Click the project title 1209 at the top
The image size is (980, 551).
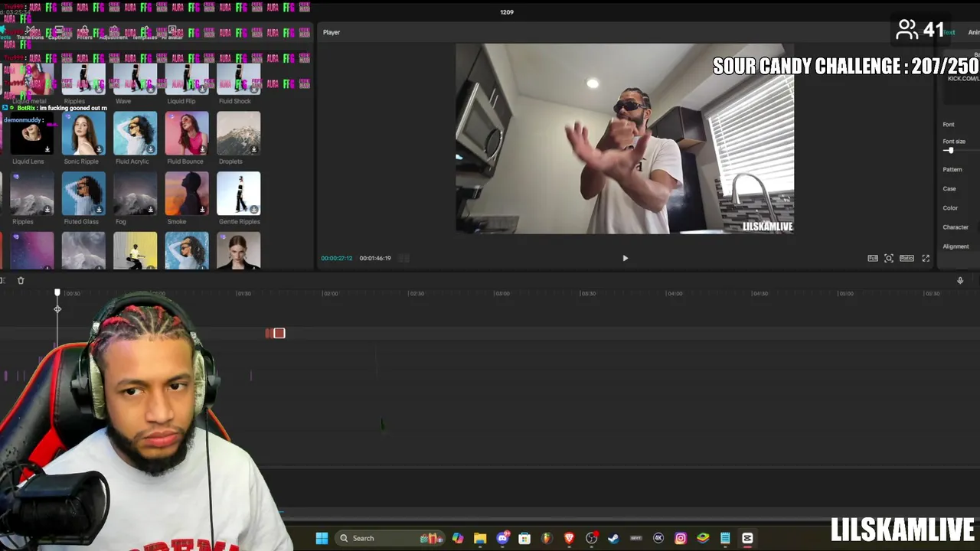(507, 12)
